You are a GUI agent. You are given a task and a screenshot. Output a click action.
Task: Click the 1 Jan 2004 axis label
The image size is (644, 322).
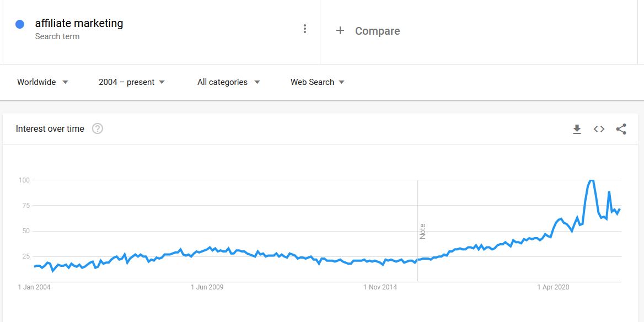[34, 287]
